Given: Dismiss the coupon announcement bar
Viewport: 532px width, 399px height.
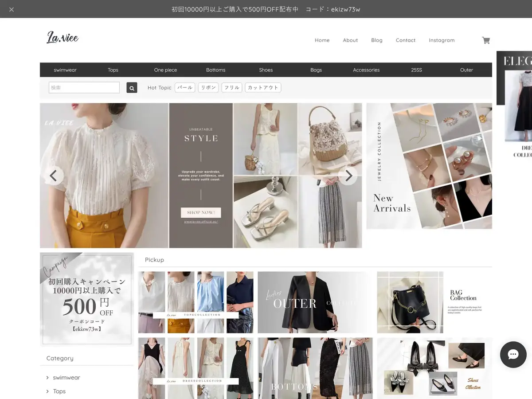Looking at the screenshot, I should point(12,9).
